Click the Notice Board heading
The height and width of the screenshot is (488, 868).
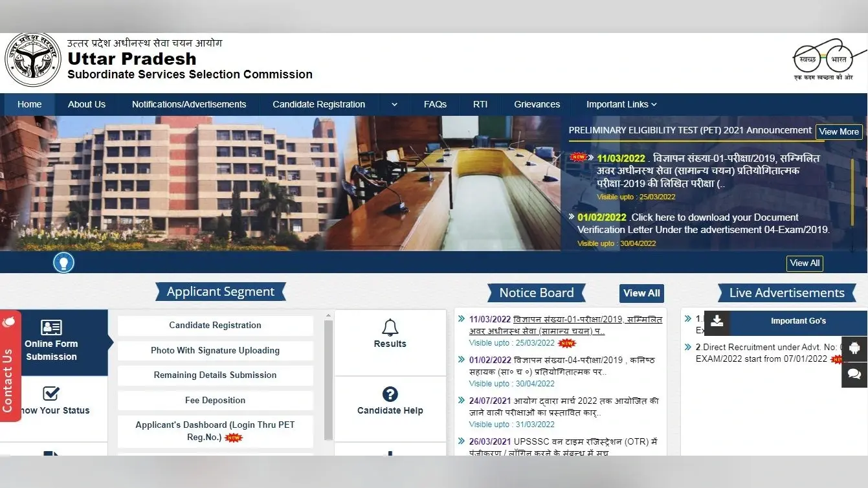[537, 293]
